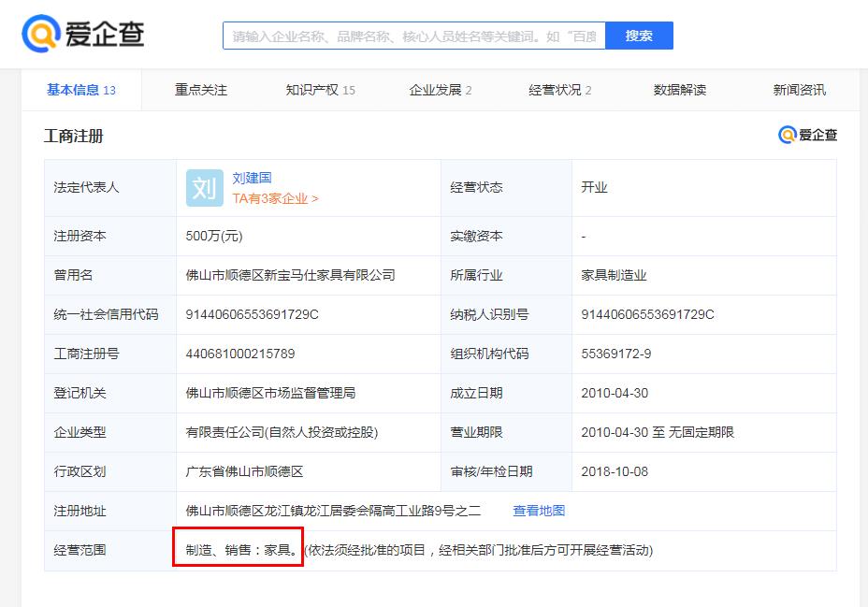Image resolution: width=868 pixels, height=607 pixels.
Task: Click the company type 有限责任公司(自然人投资或控股)
Action: 282,432
